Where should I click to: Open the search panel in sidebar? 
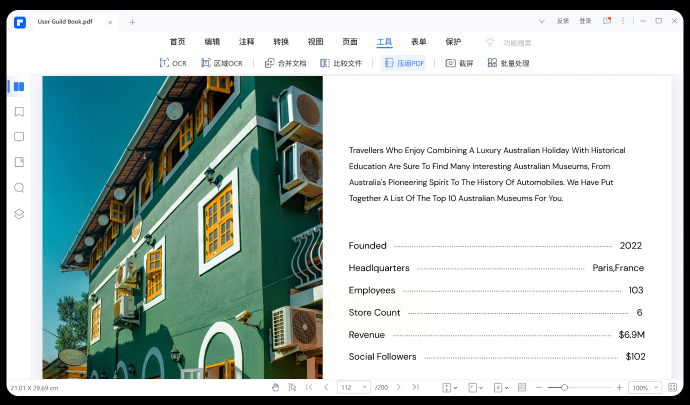(19, 188)
